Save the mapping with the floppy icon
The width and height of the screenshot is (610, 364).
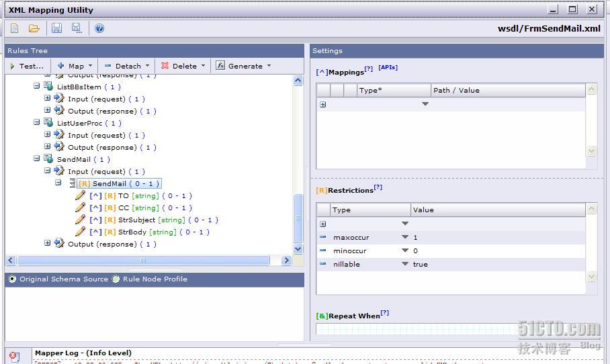(x=57, y=28)
